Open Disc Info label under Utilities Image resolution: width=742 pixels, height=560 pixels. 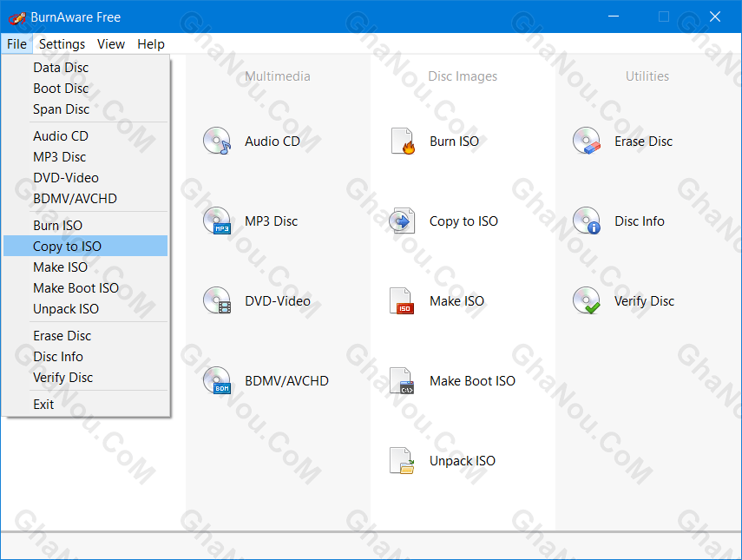(x=640, y=221)
